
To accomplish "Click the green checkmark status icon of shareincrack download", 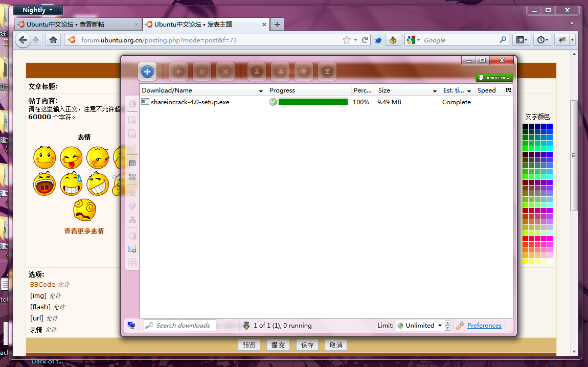I will pos(273,102).
